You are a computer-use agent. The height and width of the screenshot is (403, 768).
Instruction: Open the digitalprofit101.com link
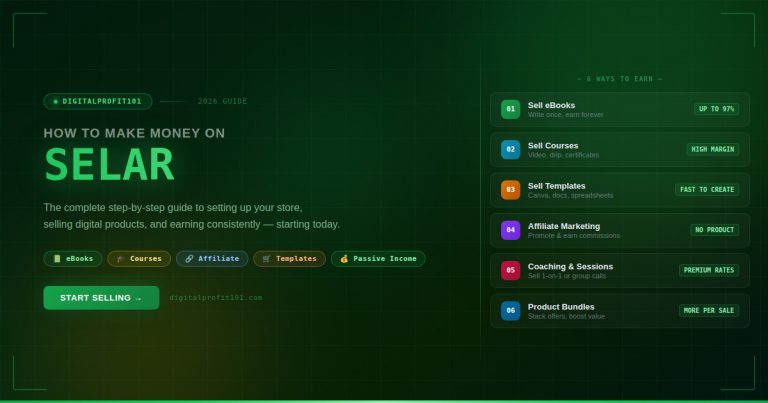(x=216, y=298)
